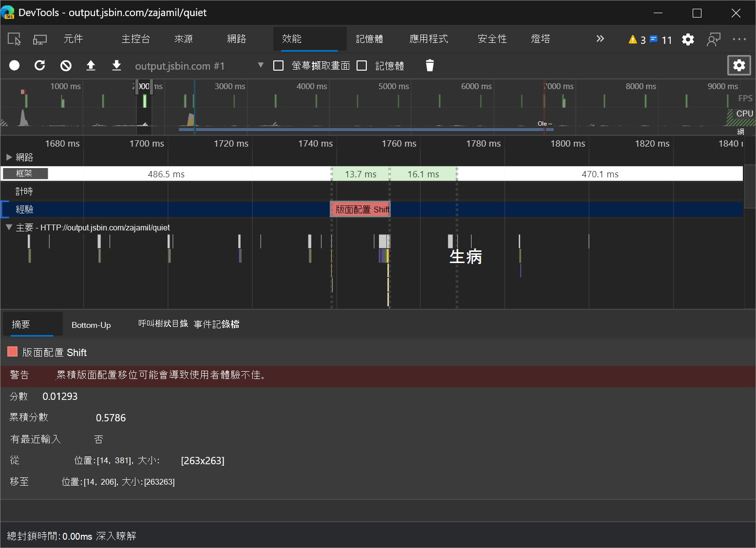756x548 pixels.
Task: Click the warning count 3 indicator
Action: tap(637, 40)
